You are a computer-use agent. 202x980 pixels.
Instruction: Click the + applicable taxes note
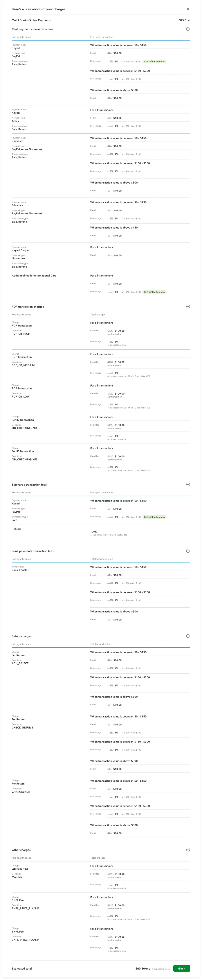click(161, 969)
